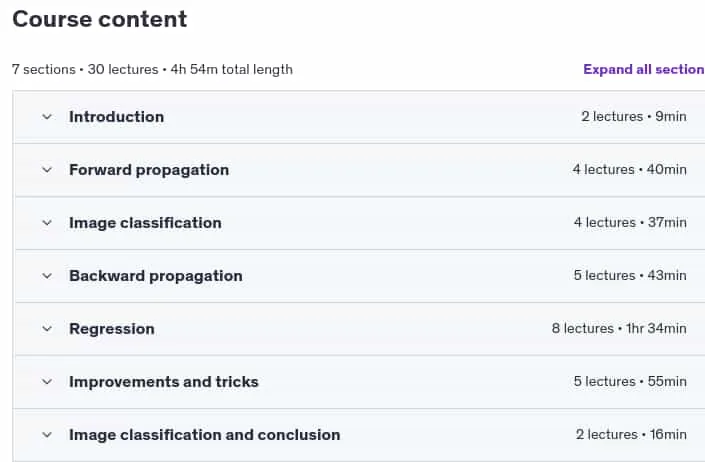This screenshot has width=705, height=462.
Task: Click the 2 lectures 16min label
Action: [x=631, y=435]
